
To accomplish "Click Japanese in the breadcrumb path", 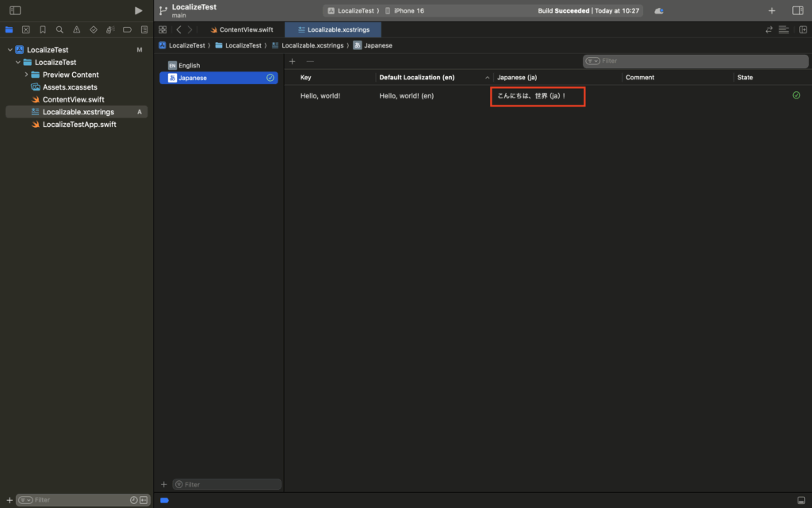I will tap(373, 45).
